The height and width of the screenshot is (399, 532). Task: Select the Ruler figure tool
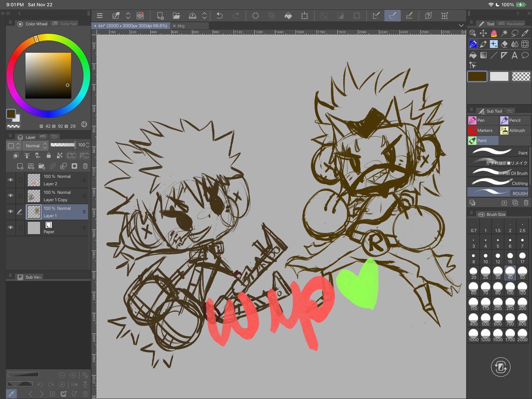[505, 55]
